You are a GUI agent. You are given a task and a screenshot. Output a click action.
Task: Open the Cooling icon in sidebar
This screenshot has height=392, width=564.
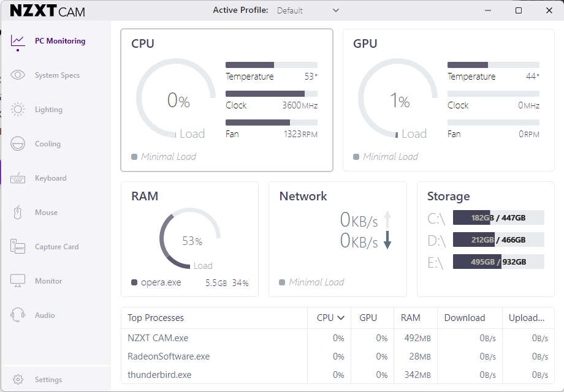click(x=18, y=144)
